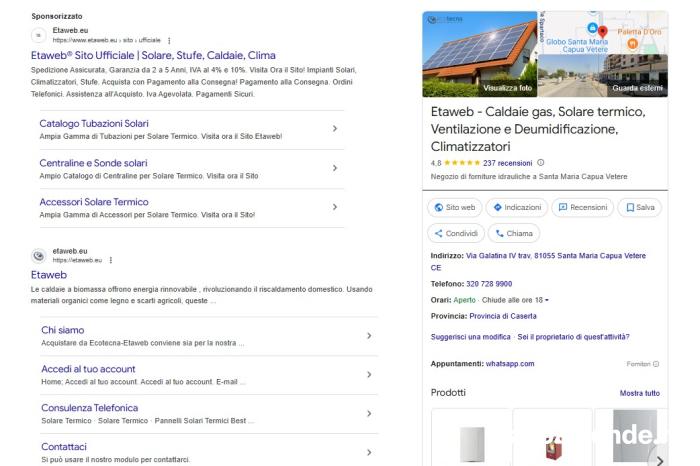Expand opening hours dropdown after Chiude alle ore 18
The image size is (700, 466).
tap(547, 300)
